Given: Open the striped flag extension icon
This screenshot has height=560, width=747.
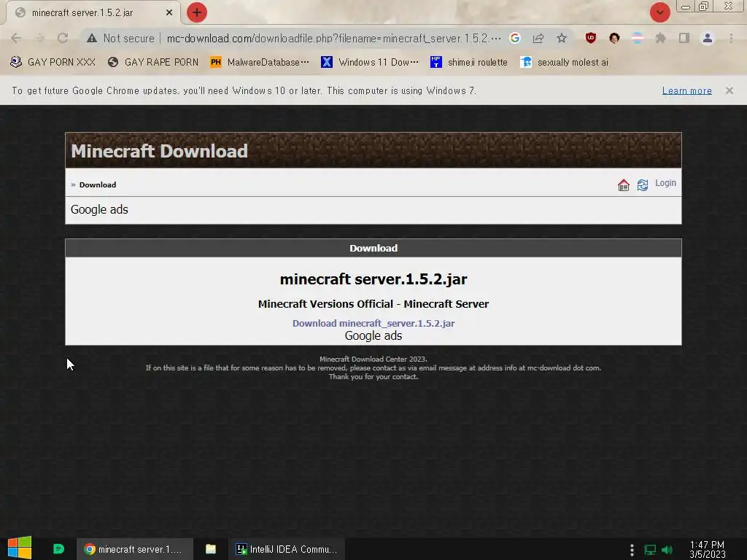Looking at the screenshot, I should (x=638, y=38).
